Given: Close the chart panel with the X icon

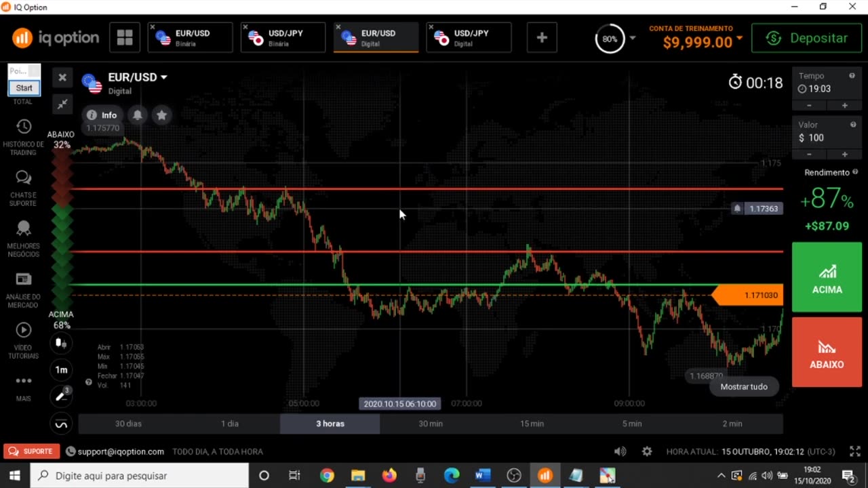Looking at the screenshot, I should (62, 77).
